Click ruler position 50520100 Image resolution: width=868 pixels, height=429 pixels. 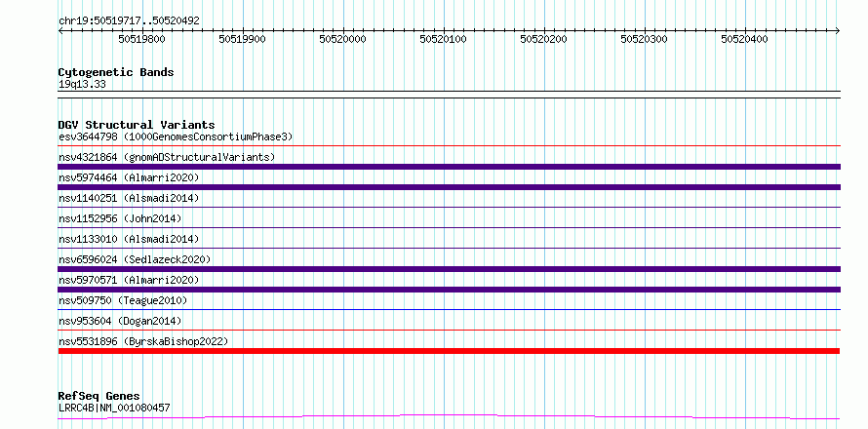444,39
